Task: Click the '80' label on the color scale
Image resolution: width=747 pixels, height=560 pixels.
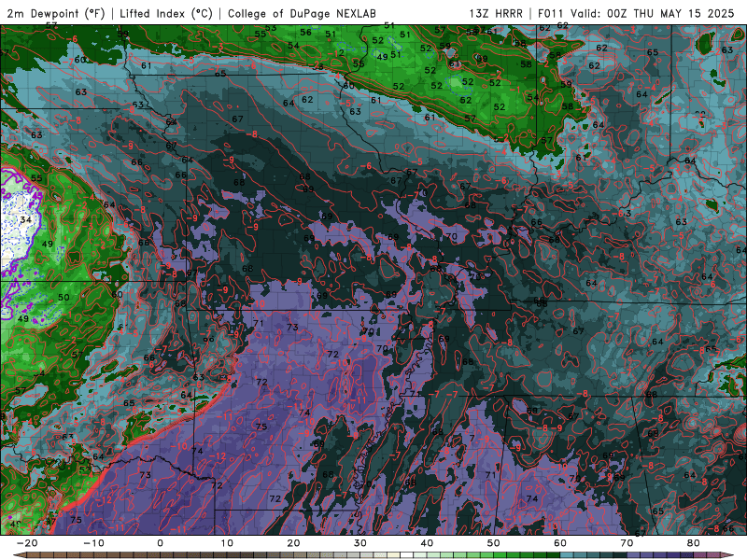Action: (694, 543)
